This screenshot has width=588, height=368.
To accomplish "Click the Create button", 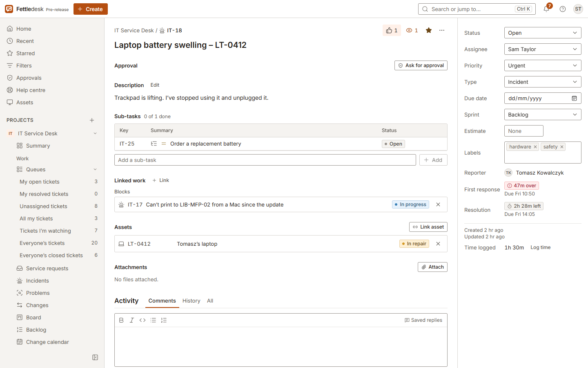I will [x=91, y=9].
